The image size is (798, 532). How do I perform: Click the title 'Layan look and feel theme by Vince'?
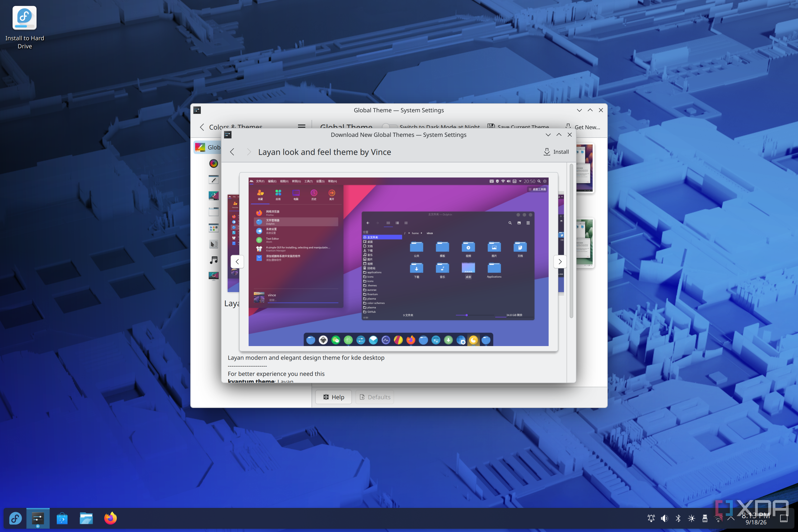tap(324, 152)
